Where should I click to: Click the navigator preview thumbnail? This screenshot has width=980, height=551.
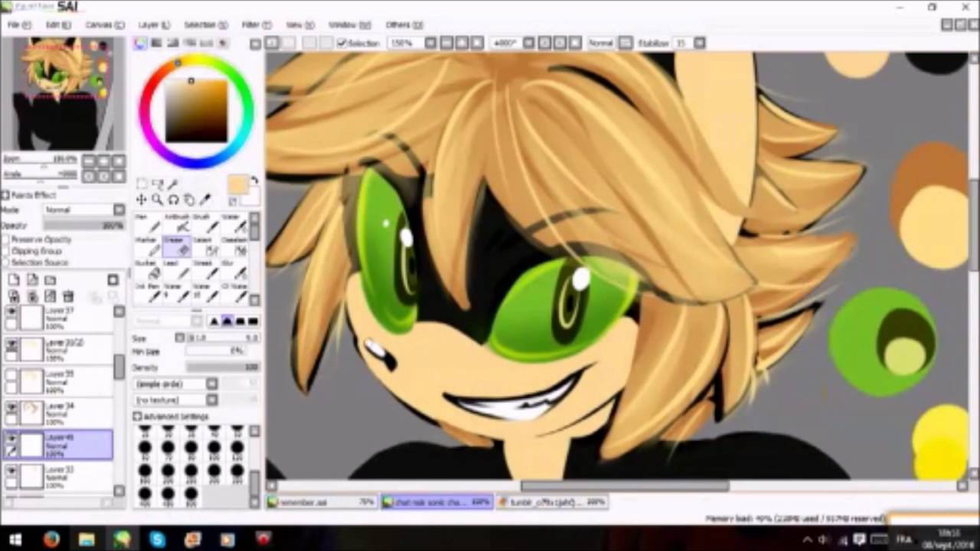click(64, 93)
